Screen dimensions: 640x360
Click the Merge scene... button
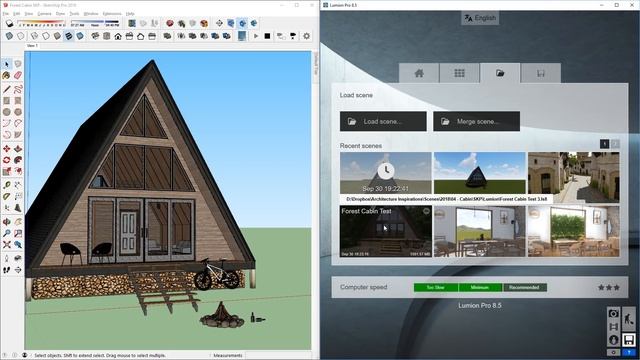pos(476,121)
